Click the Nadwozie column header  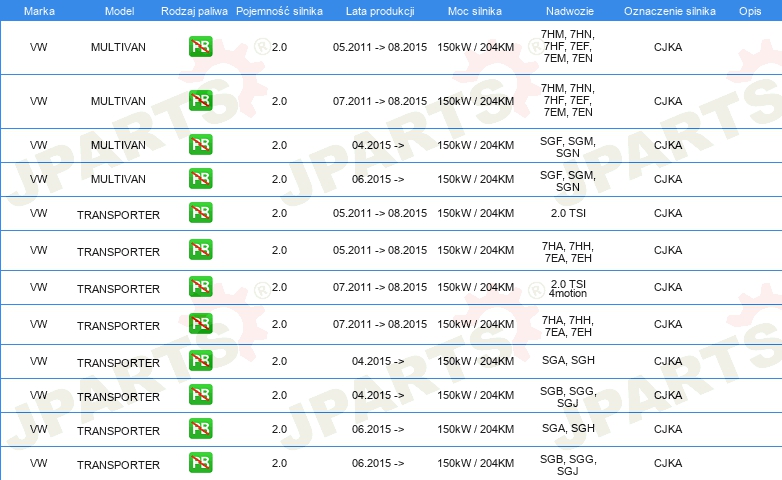point(567,10)
